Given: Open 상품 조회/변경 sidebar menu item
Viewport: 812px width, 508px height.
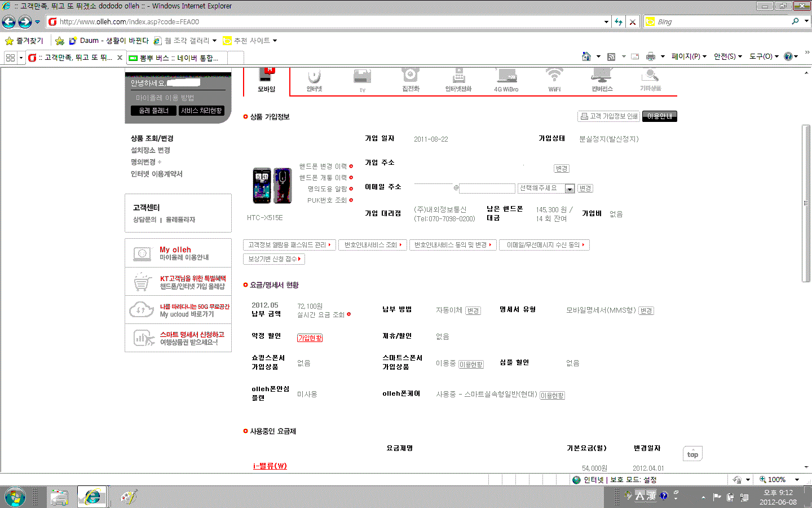Looking at the screenshot, I should 152,138.
